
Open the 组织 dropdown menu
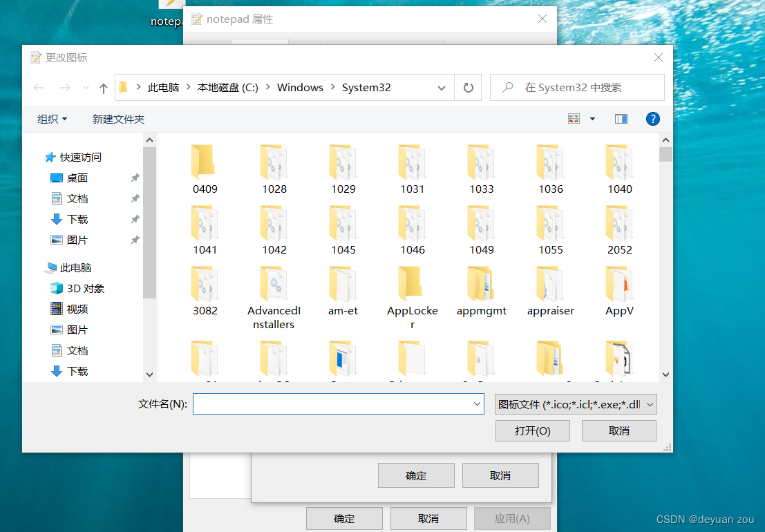click(52, 118)
